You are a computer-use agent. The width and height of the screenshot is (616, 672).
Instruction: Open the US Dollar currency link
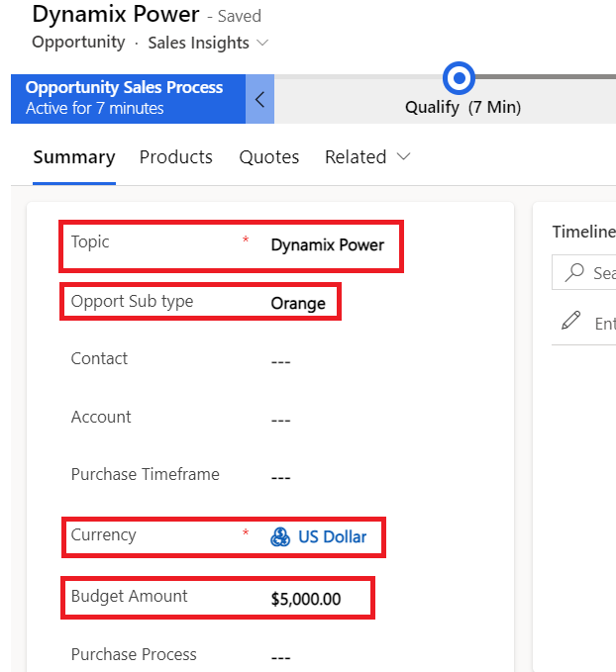point(333,536)
